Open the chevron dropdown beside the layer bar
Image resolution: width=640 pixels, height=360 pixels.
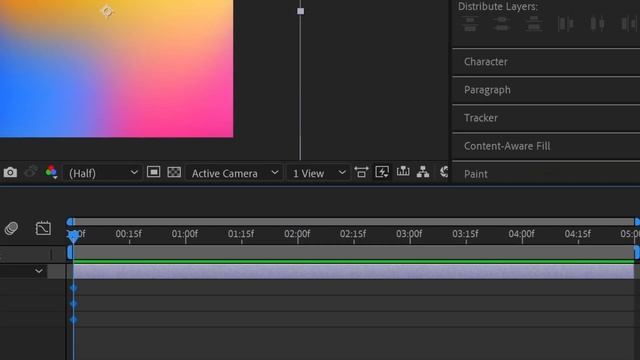(x=39, y=271)
